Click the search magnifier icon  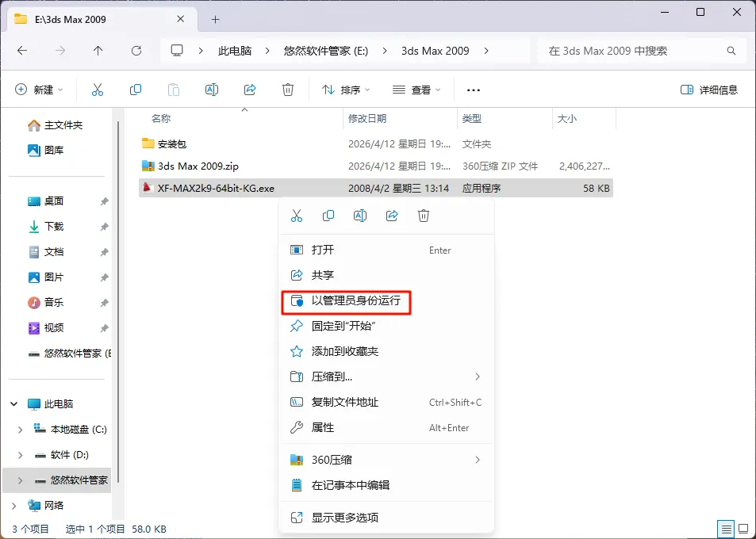tap(731, 51)
